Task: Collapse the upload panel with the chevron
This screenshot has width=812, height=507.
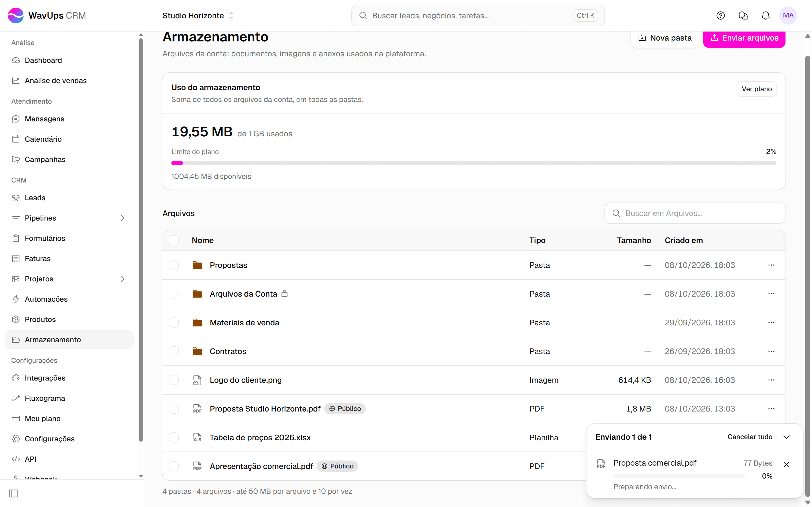Action: point(787,437)
